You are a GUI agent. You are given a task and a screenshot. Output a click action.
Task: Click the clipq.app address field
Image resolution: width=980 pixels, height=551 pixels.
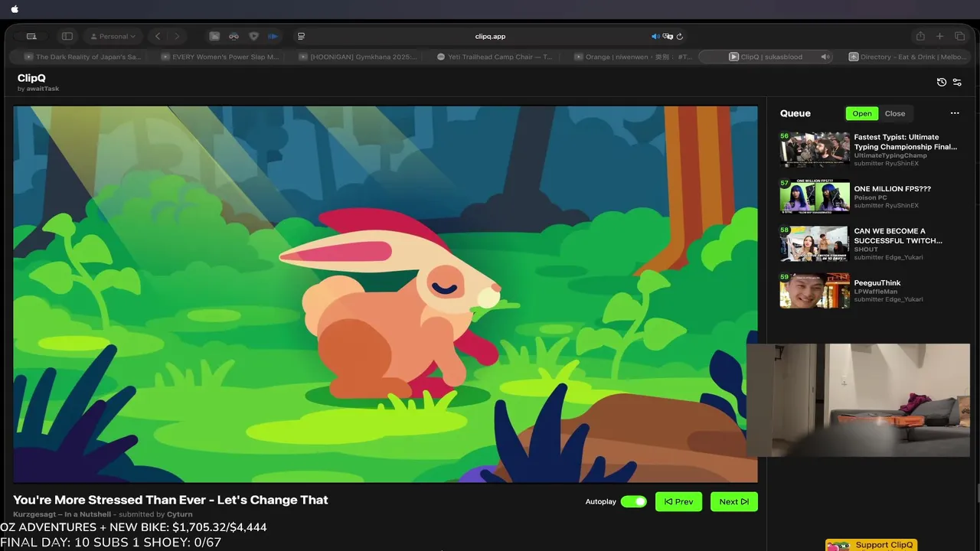tap(490, 36)
